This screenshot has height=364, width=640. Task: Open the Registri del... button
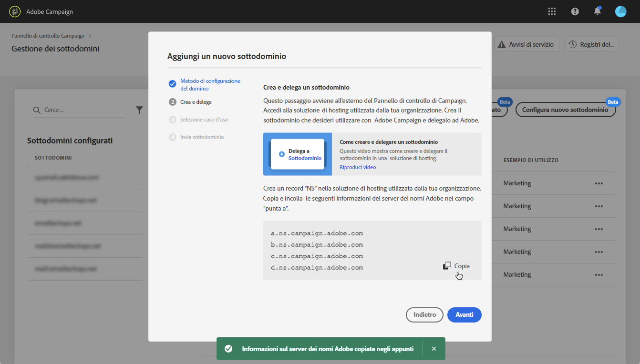[x=592, y=44]
